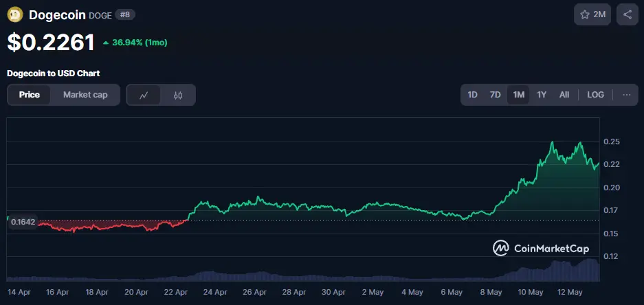This screenshot has height=305, width=644.
Task: Select the Price tab
Action: (x=29, y=95)
